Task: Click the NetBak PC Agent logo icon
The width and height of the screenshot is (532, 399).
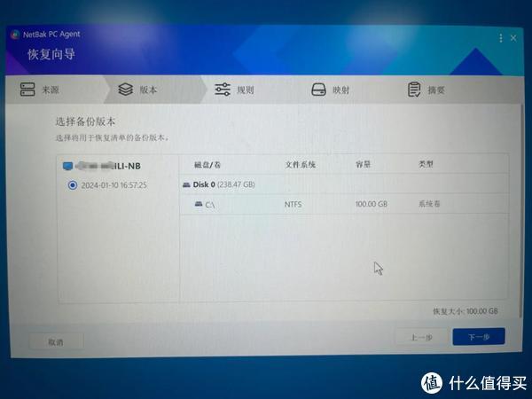Action: click(x=14, y=35)
